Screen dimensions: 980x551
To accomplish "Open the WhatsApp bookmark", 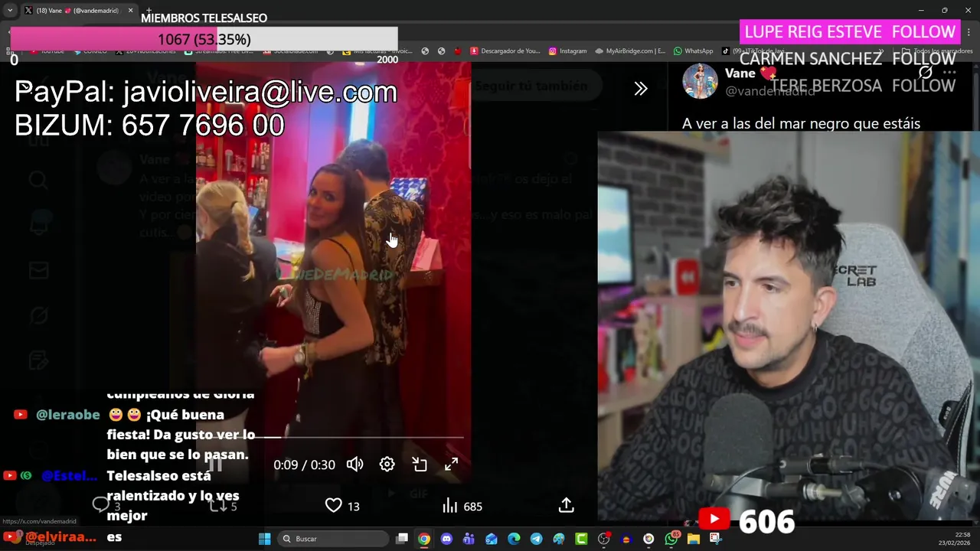I will tap(693, 51).
